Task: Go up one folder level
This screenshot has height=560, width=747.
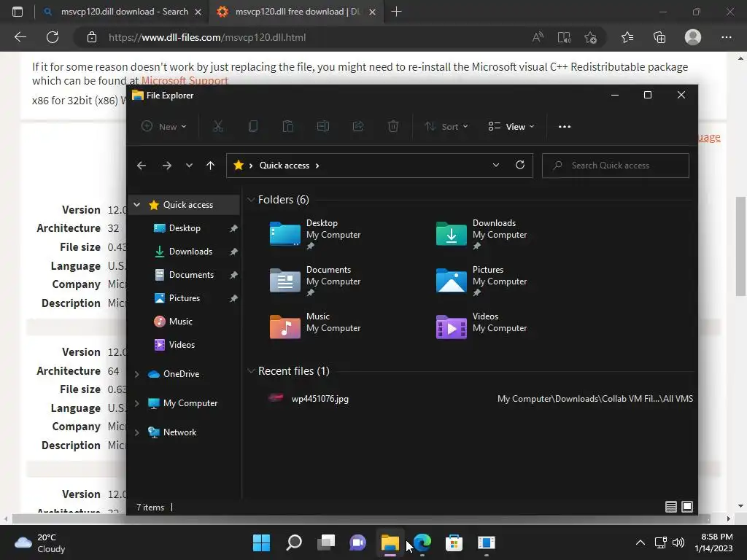Action: pos(211,166)
